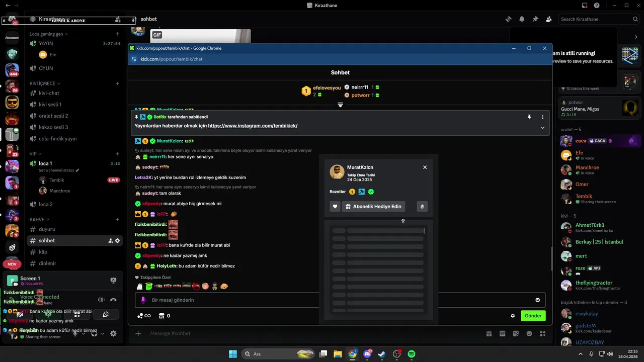Open the GIF picker in Discord message bar
The height and width of the screenshot is (362, 644).
click(502, 333)
